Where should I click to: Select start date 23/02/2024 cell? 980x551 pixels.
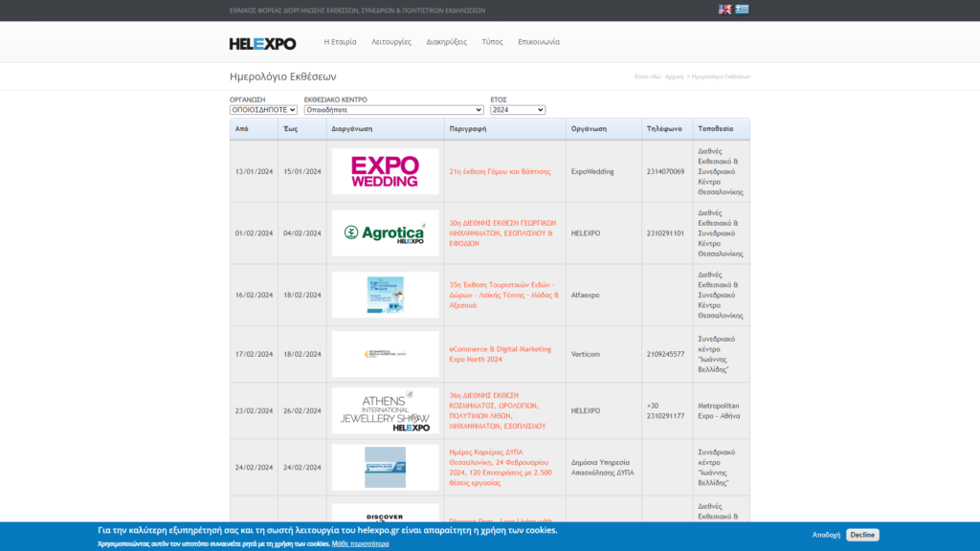(254, 410)
